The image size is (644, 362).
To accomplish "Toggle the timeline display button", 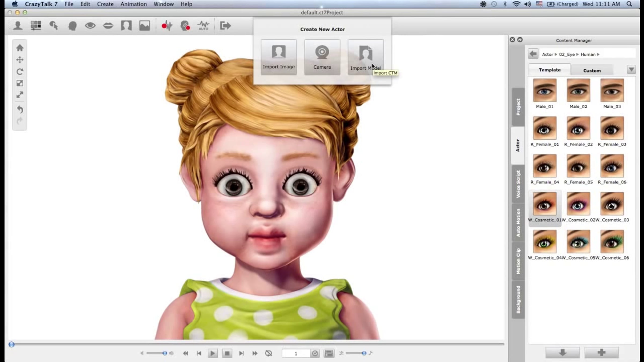I will coord(329,353).
